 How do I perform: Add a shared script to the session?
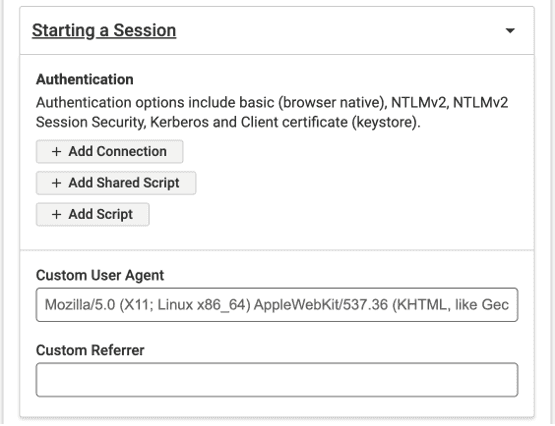click(x=116, y=183)
